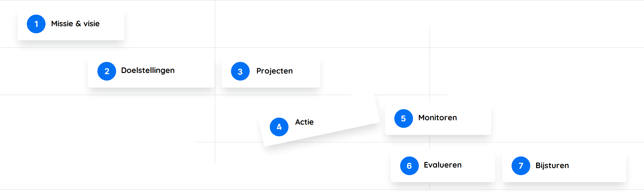644x195 pixels.
Task: Click the blue number 1 circle
Action: 36,24
